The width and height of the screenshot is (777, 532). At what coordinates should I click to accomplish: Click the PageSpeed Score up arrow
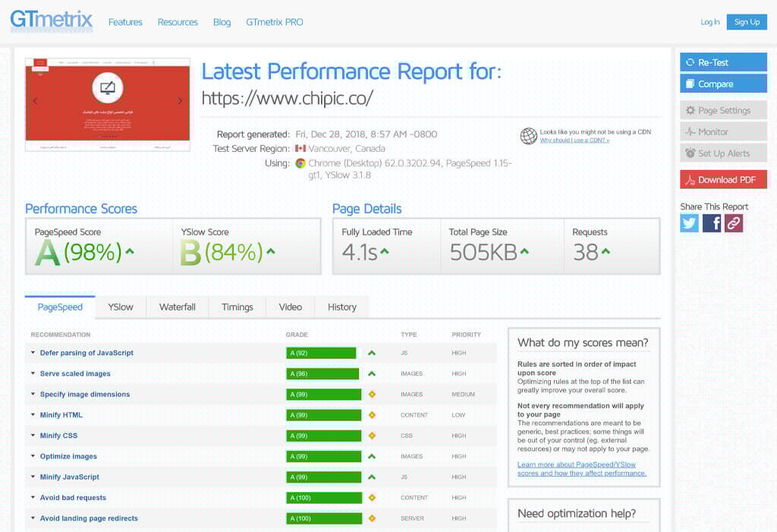point(130,251)
